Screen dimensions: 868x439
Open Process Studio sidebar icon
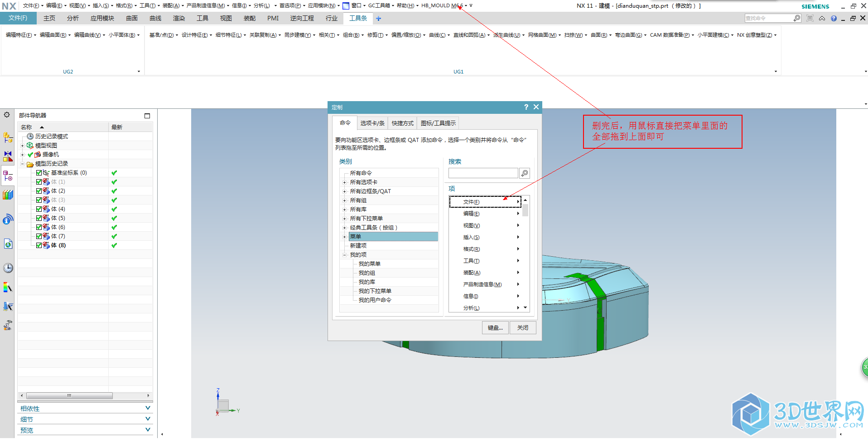tap(8, 306)
